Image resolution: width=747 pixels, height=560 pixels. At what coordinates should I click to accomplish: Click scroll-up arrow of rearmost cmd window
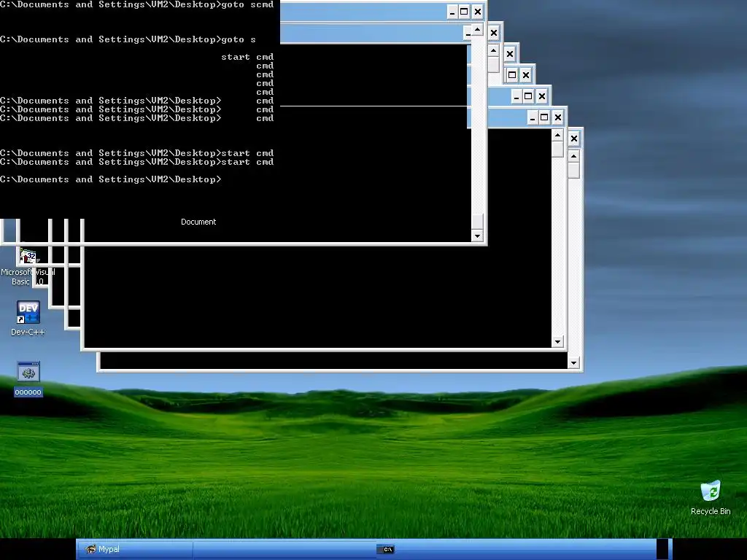pyautogui.click(x=573, y=156)
